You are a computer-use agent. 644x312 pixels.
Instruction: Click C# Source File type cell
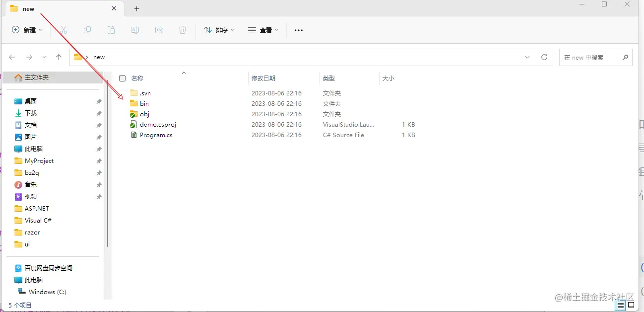pyautogui.click(x=343, y=135)
